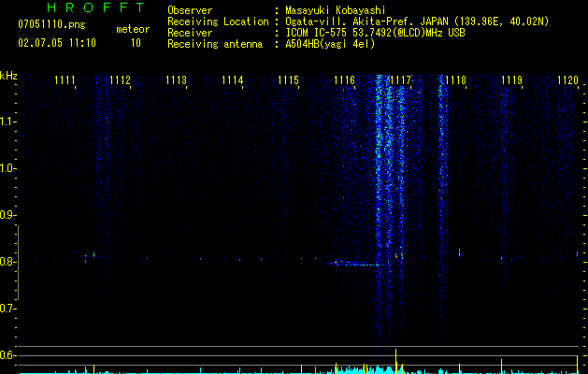Click the A504HB(yagi 4el) antenna text
Screen dimensions: 588x374
click(x=330, y=44)
